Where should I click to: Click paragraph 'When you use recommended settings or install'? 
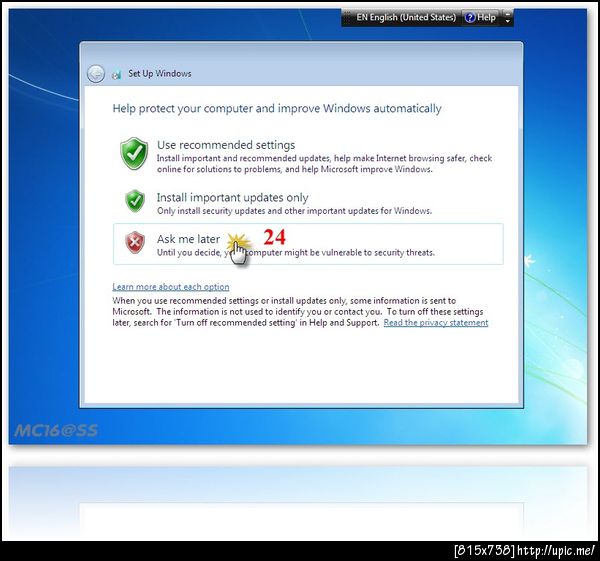(x=300, y=311)
